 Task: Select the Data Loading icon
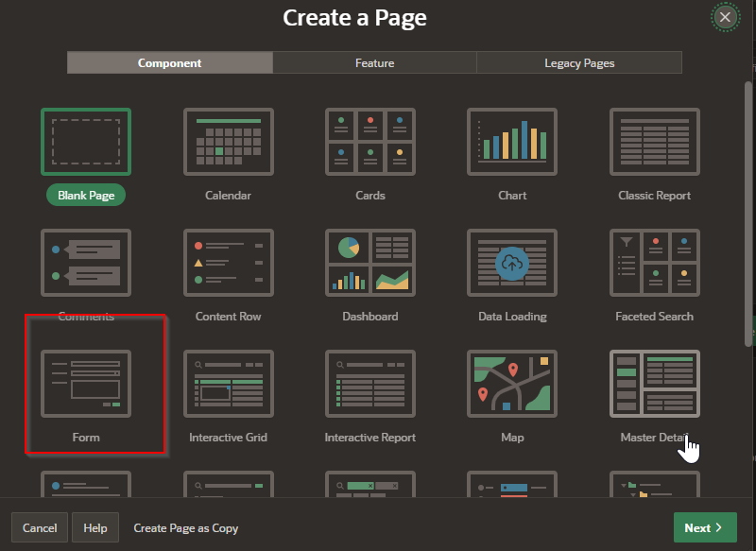(x=512, y=263)
